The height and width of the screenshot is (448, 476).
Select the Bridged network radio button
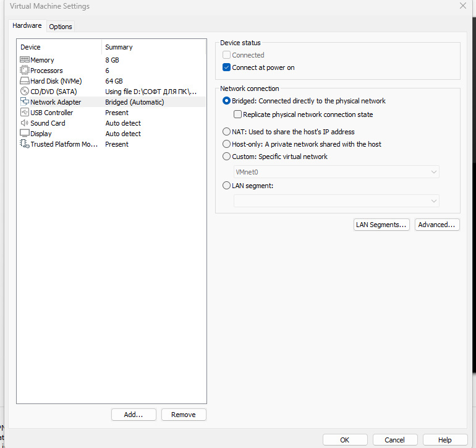click(x=226, y=101)
